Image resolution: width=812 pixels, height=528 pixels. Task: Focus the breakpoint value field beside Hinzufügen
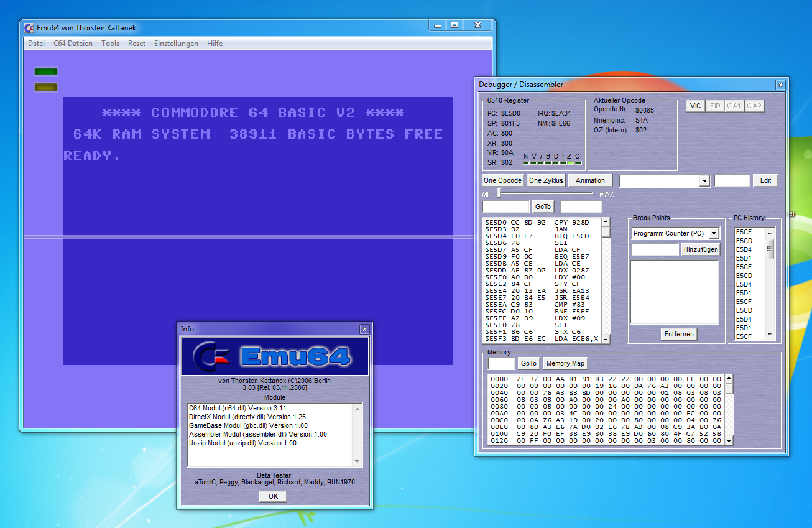point(655,250)
